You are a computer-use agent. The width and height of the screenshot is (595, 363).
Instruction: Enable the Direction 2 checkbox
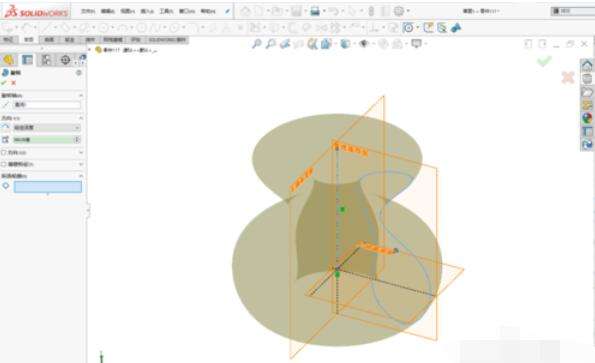(x=4, y=152)
